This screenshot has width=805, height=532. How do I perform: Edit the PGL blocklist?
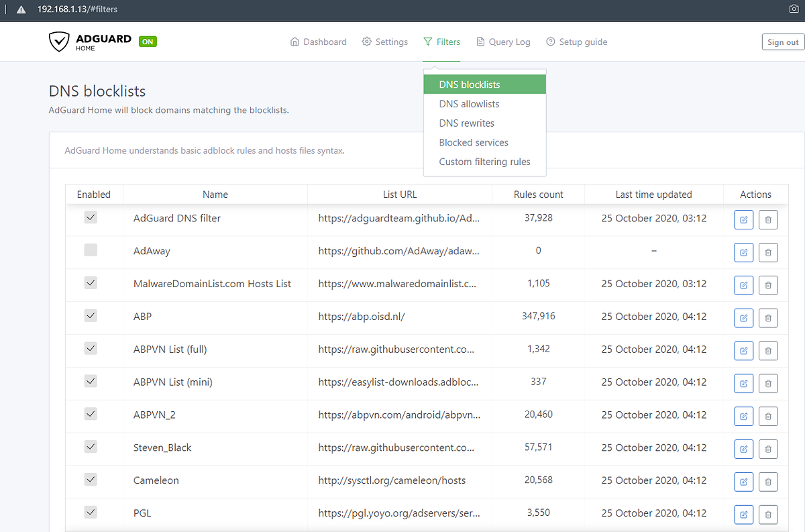743,515
